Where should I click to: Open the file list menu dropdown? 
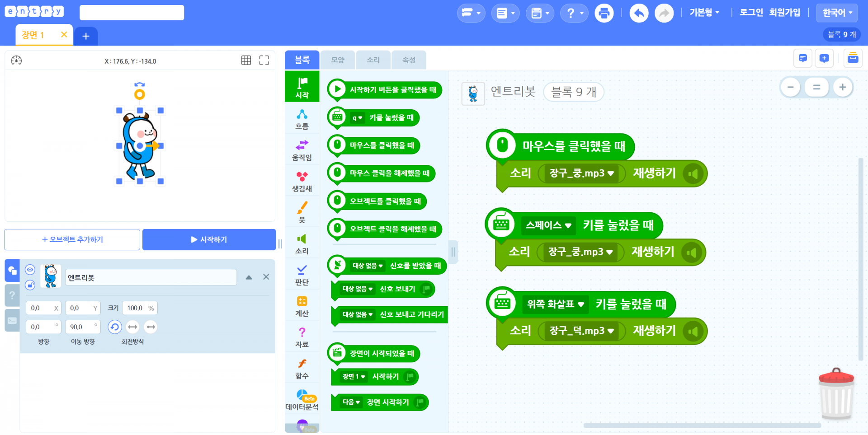pyautogui.click(x=505, y=13)
